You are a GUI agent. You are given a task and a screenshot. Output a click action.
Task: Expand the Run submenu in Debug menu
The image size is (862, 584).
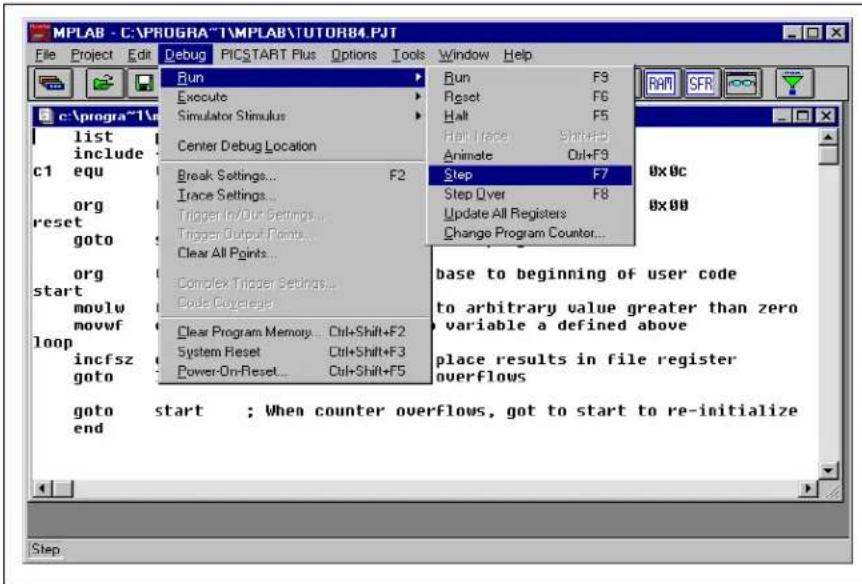pyautogui.click(x=294, y=78)
